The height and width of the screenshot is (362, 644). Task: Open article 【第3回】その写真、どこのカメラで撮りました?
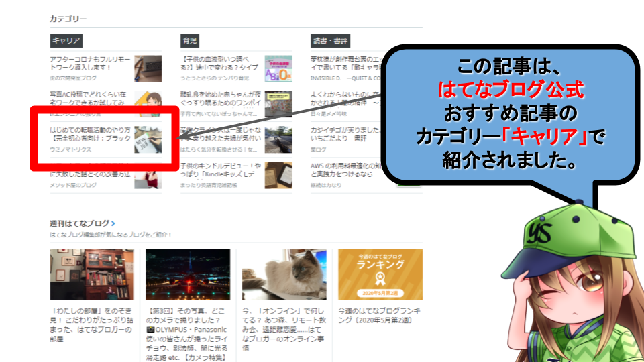(x=187, y=334)
